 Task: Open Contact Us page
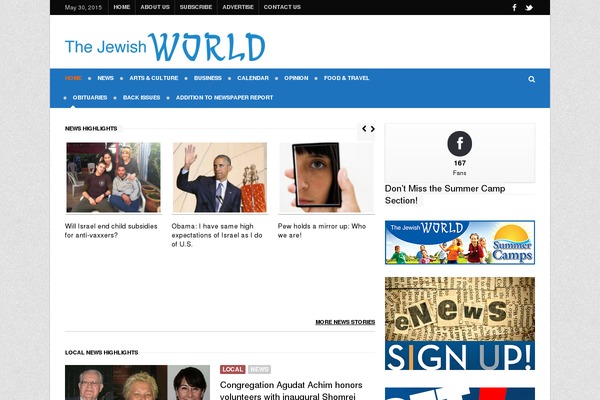(282, 7)
